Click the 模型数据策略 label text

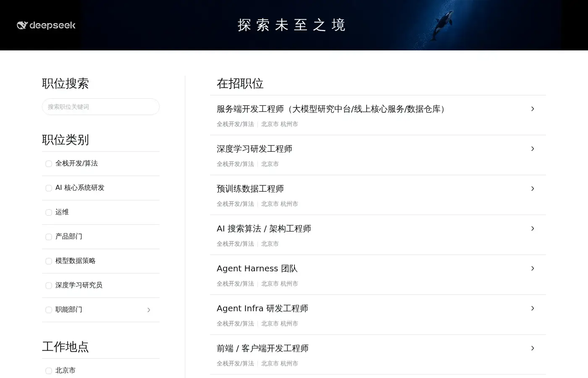point(76,261)
